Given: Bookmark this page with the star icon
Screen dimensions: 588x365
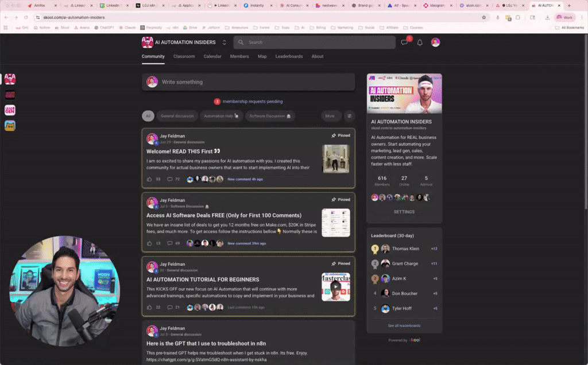Looking at the screenshot, I should (x=483, y=17).
